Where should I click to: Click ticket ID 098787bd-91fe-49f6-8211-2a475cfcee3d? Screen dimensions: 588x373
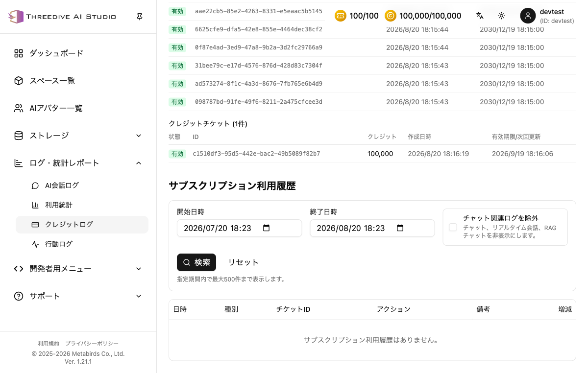coord(259,102)
